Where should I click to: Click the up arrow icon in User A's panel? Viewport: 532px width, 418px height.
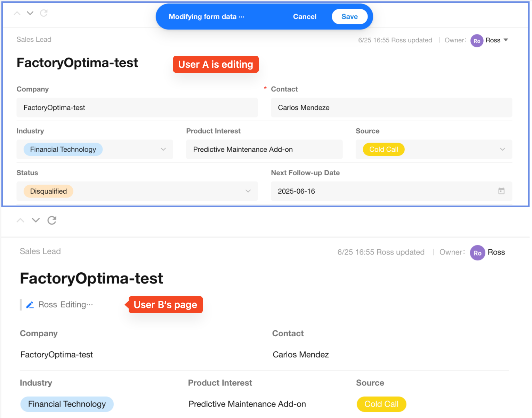pos(17,13)
